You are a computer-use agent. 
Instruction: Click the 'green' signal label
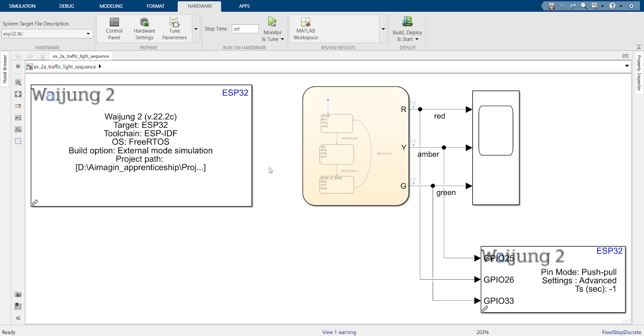(x=446, y=193)
